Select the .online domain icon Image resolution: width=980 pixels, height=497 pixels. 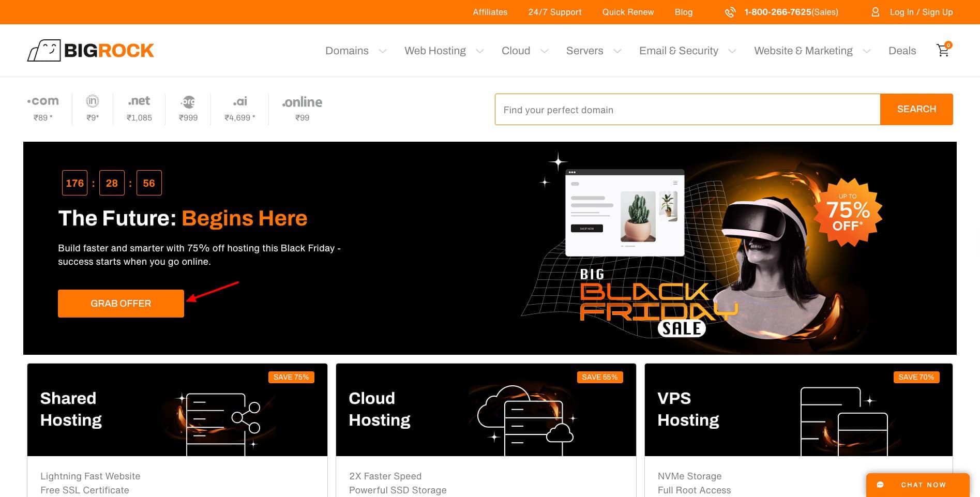click(x=302, y=102)
